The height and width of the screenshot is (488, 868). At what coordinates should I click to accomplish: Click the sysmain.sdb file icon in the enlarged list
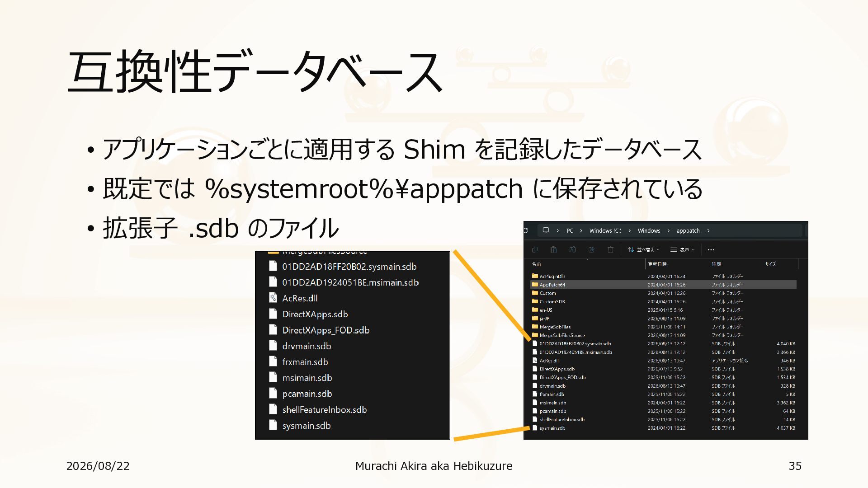click(273, 425)
